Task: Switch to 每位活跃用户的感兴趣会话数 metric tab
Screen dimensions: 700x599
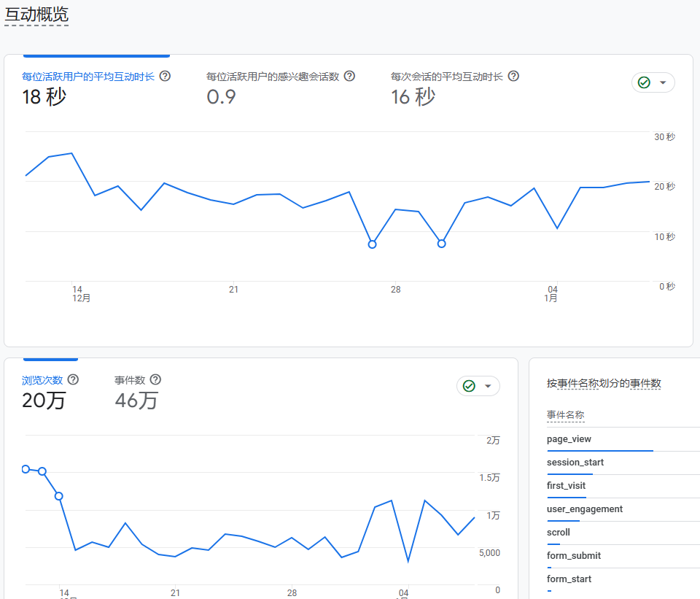Action: tap(272, 77)
